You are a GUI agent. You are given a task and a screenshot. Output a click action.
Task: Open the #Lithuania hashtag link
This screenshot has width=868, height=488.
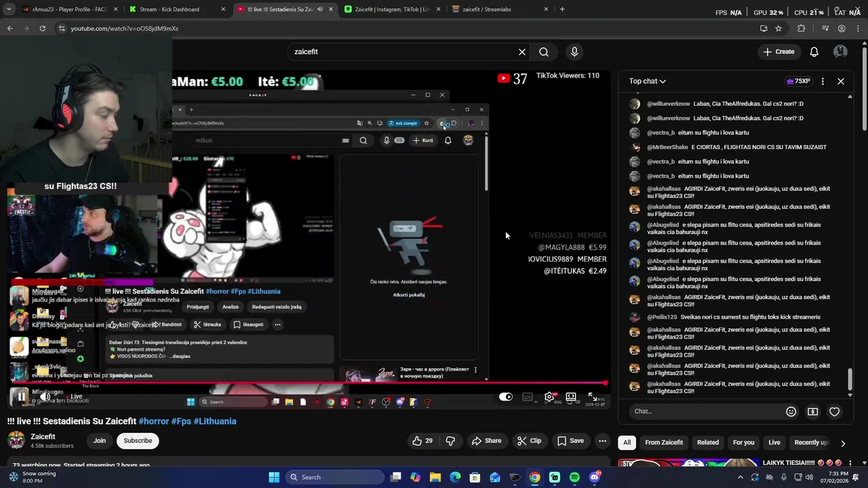pyautogui.click(x=215, y=421)
